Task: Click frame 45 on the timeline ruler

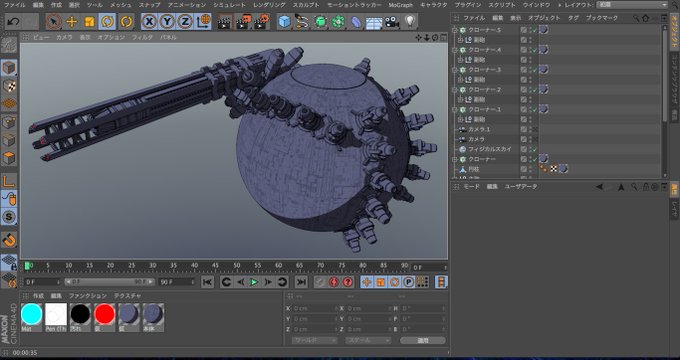Action: tap(216, 265)
